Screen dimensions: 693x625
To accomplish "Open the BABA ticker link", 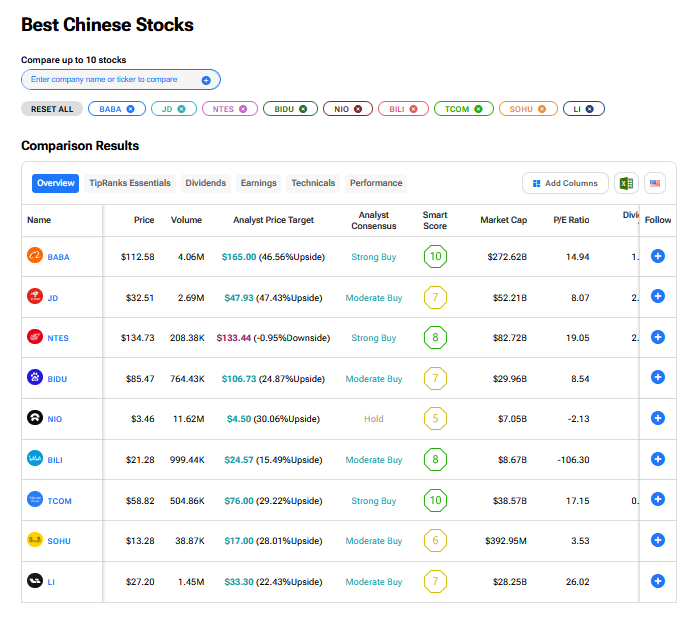I will (x=58, y=257).
